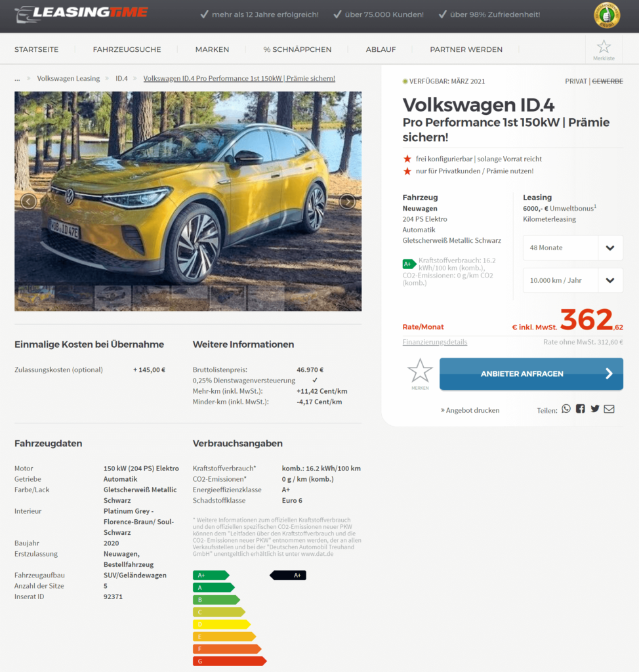Change the 10.000 km/Jahr mileage dropdown
Image resolution: width=639 pixels, height=672 pixels.
[x=572, y=280]
